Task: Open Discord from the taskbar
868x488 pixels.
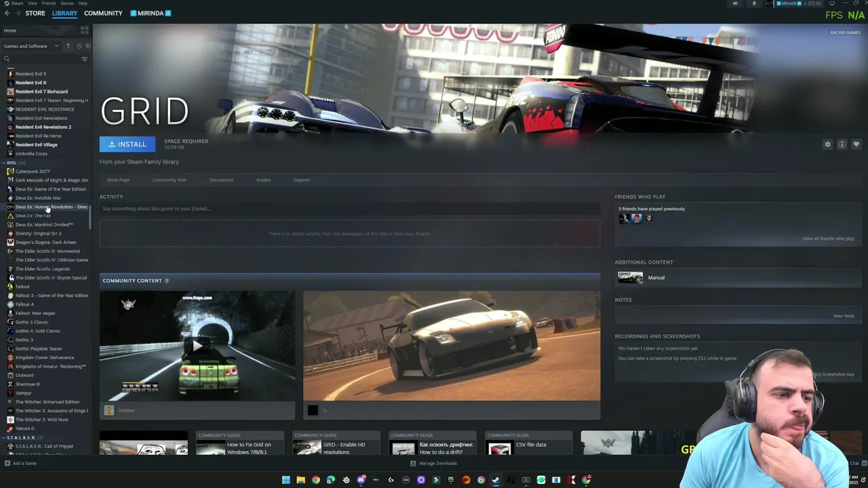Action: pyautogui.click(x=361, y=480)
